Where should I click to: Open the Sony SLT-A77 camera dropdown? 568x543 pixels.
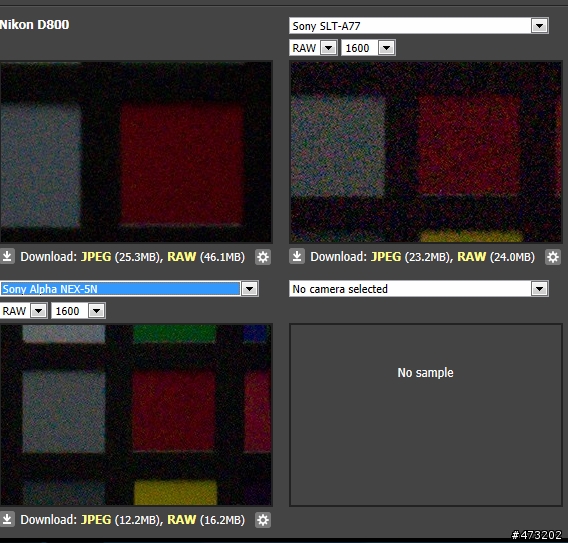tap(419, 26)
